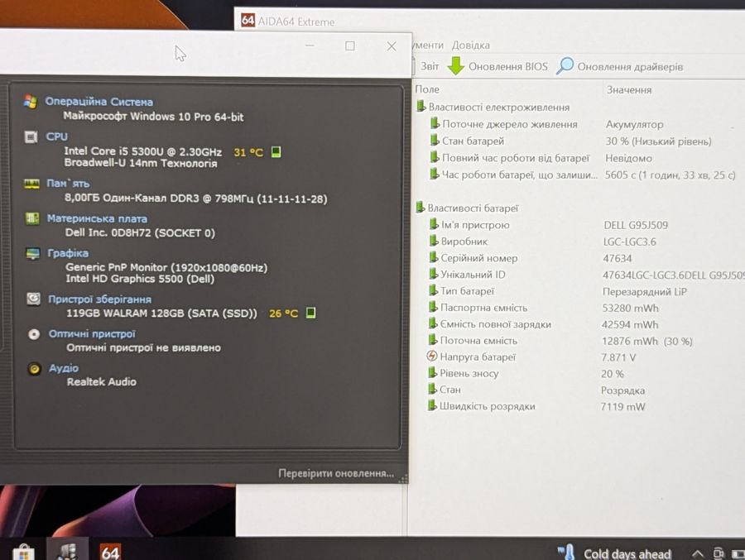
Task: Open the Cold days ahead weather widget
Action: [x=614, y=553]
